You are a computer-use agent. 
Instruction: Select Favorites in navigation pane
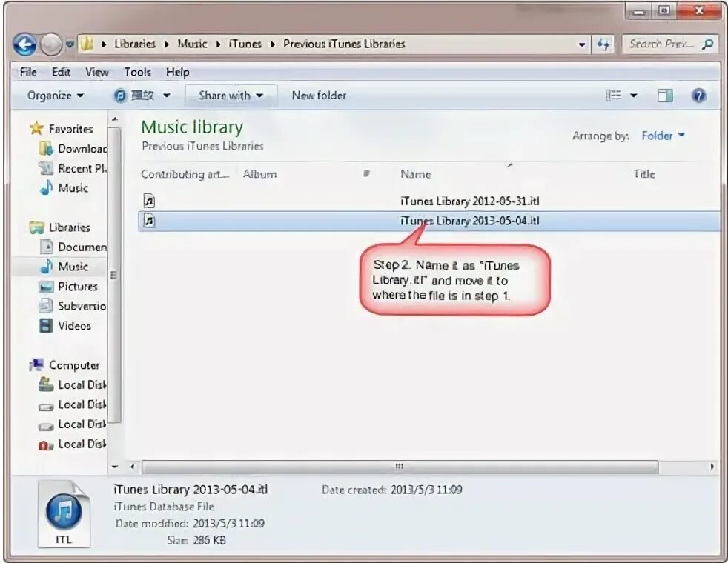[70, 129]
